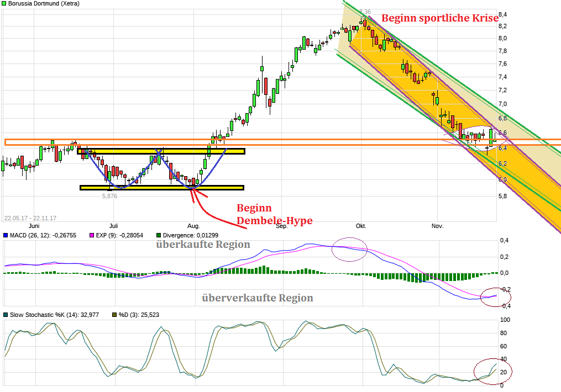Click the price axis value '8,0'

502,38
